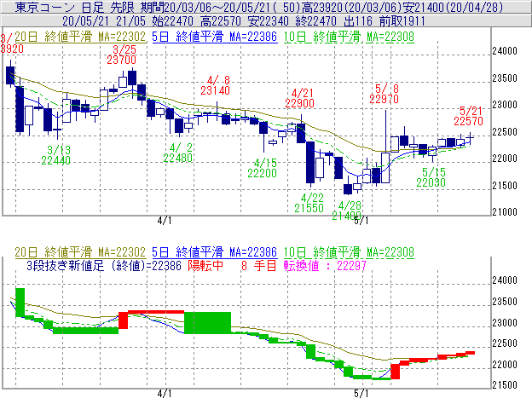Click the low value 安21400(20/04/28)

(x=454, y=7)
